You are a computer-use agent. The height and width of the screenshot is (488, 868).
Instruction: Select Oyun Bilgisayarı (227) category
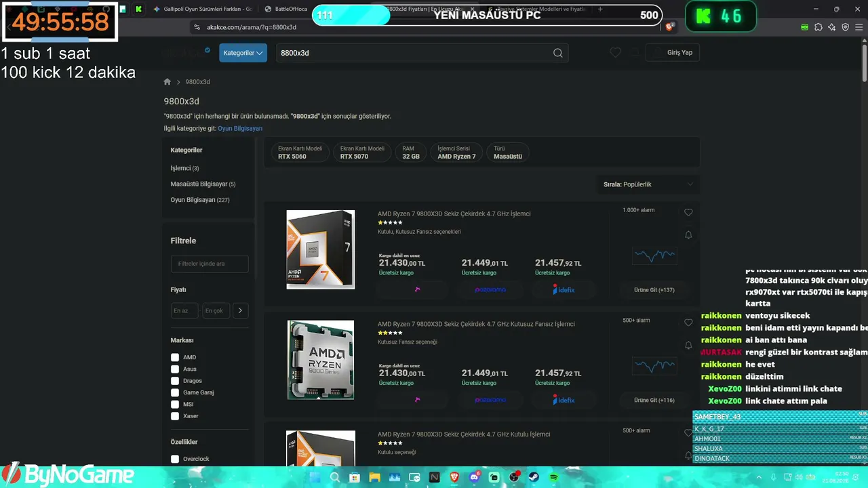(200, 200)
